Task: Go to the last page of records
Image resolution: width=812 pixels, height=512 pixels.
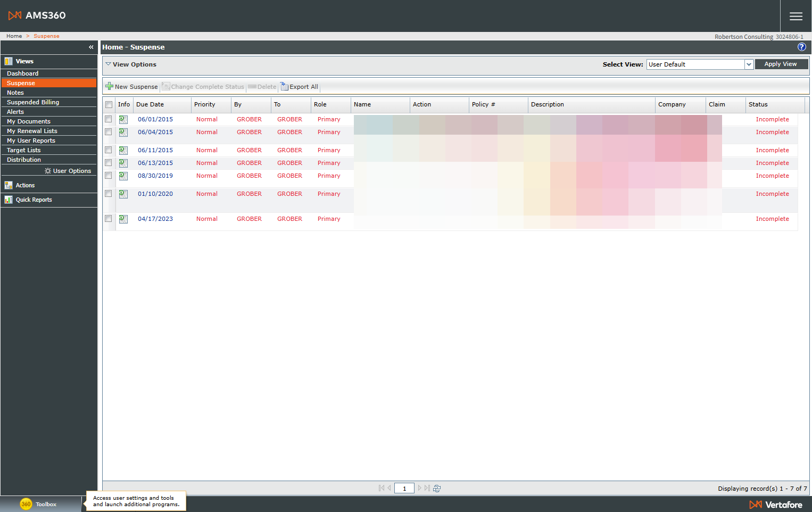Action: (427, 488)
